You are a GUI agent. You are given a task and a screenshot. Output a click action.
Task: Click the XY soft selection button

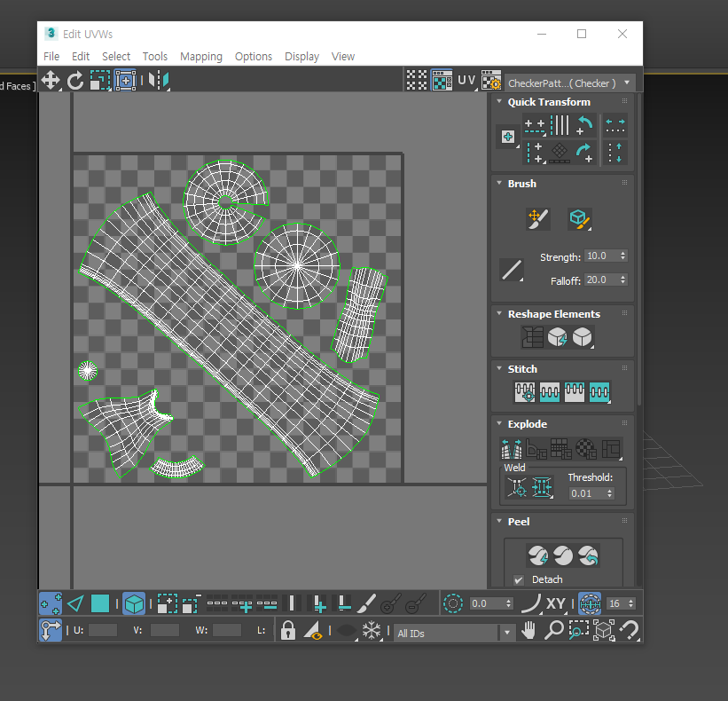click(556, 604)
